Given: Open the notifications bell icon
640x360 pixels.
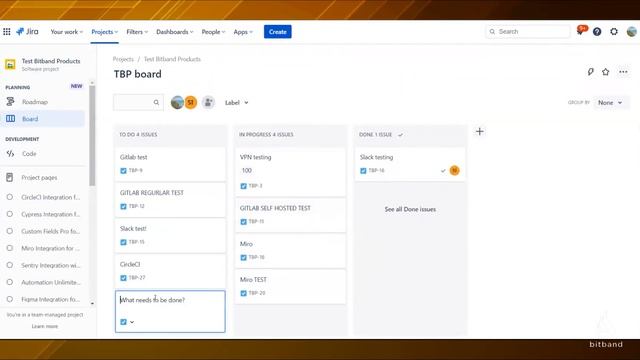Looking at the screenshot, I should coord(580,31).
